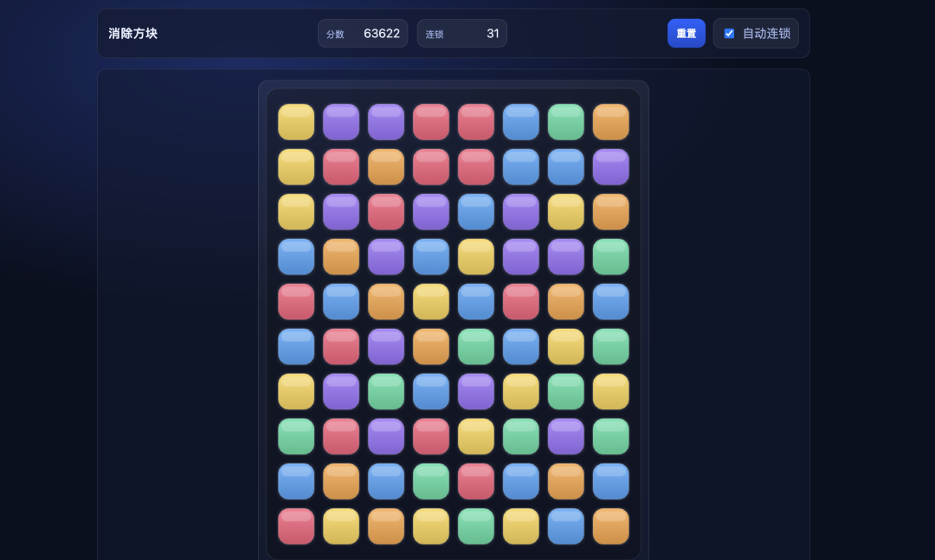
Task: Click the chain count 31
Action: (x=493, y=34)
